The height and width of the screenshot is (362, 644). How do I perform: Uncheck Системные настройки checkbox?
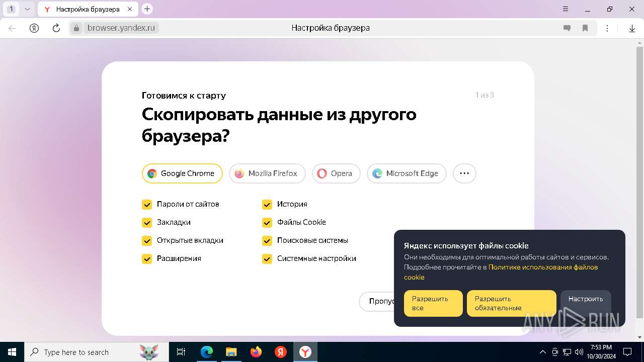point(267,259)
